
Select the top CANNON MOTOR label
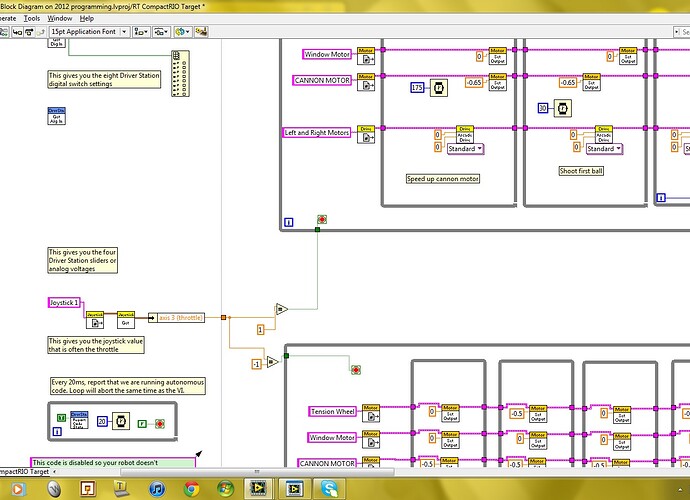pyautogui.click(x=322, y=81)
